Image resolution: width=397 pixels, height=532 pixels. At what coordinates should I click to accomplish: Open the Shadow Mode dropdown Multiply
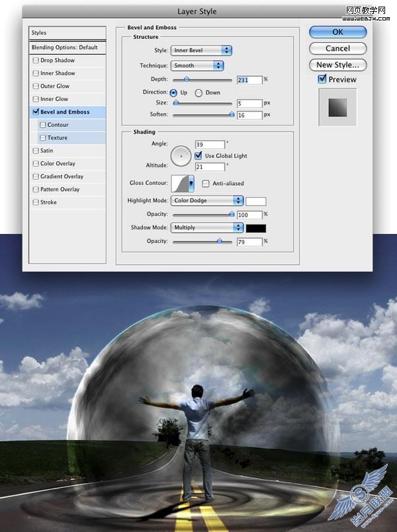point(207,227)
